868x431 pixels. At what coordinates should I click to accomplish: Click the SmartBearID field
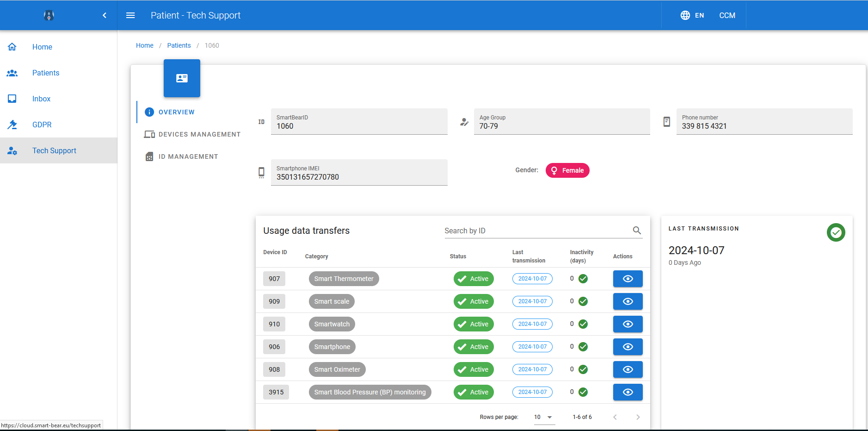(359, 122)
